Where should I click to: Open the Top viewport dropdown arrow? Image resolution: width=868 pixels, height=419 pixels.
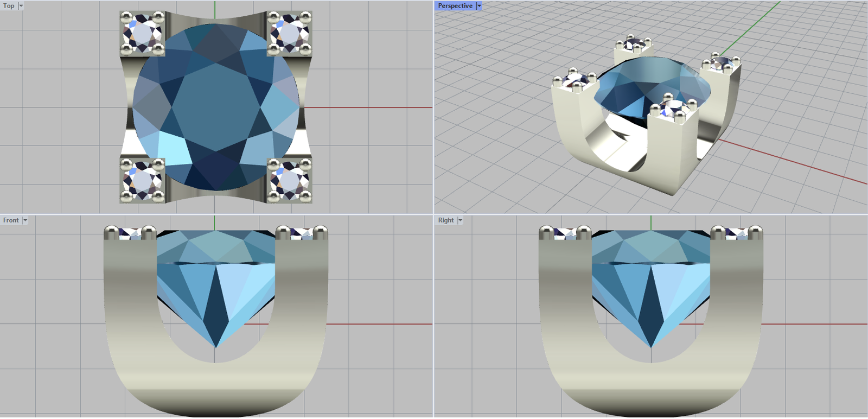click(21, 6)
